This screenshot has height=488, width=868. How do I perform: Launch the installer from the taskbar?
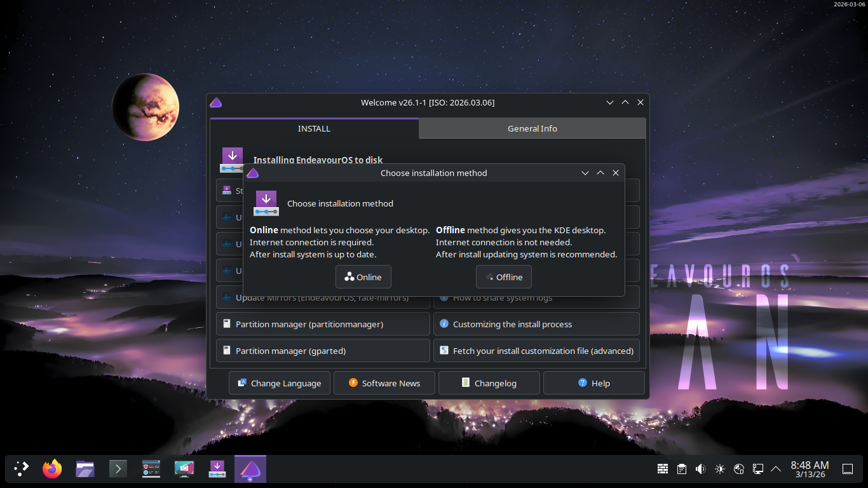tap(217, 469)
